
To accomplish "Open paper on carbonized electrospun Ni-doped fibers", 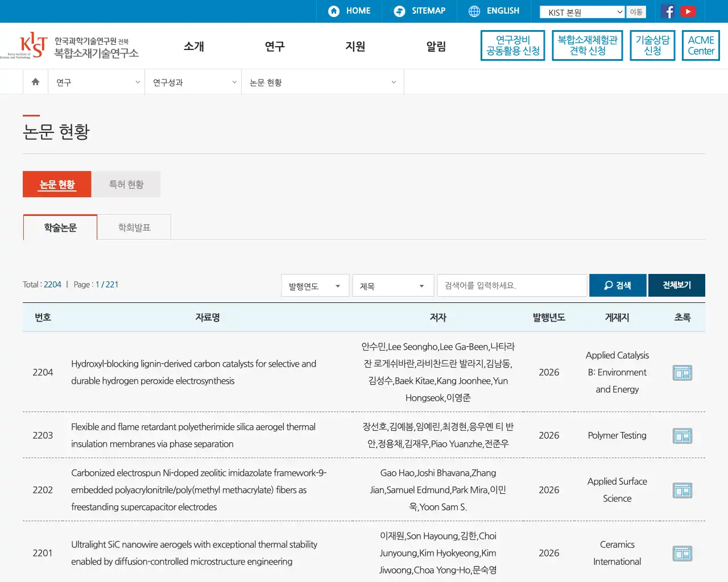I will pyautogui.click(x=198, y=490).
